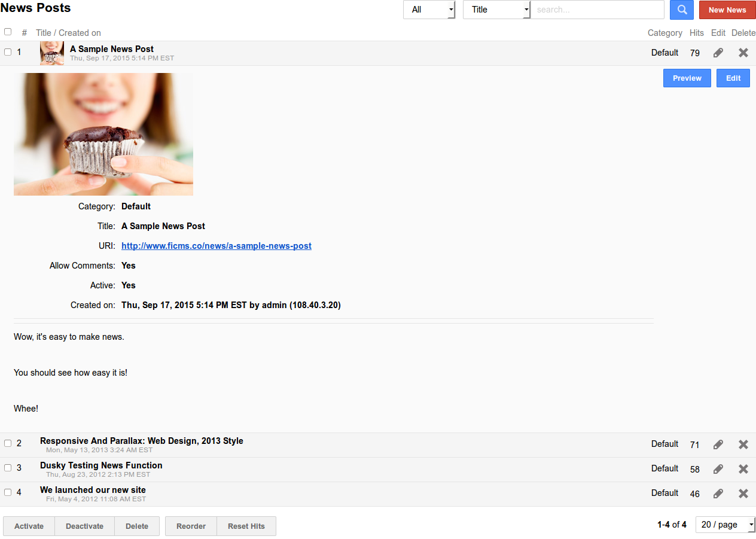
Task: Click the New News button
Action: coord(727,10)
